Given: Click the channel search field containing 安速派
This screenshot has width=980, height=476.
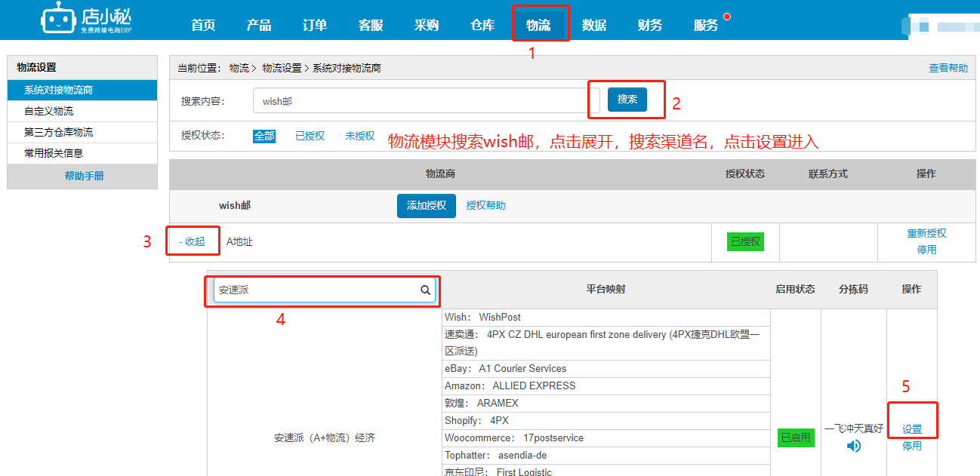Looking at the screenshot, I should point(325,290).
